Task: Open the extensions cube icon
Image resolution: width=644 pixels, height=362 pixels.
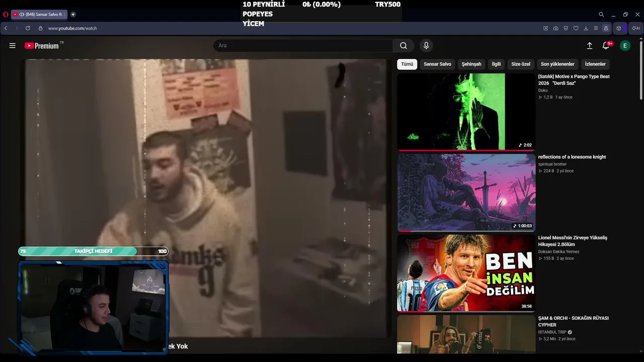Action: 619,28
